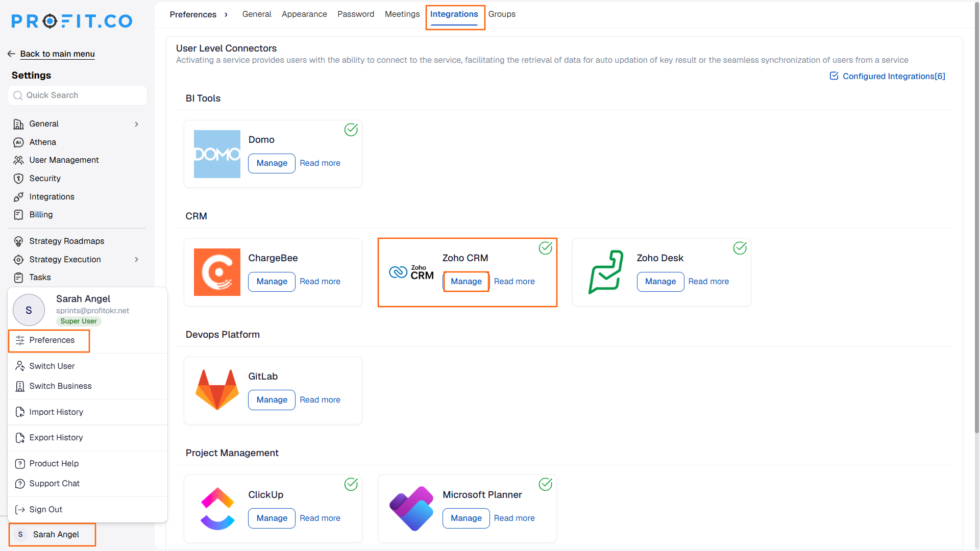Click the Configured Integrations checkbox icon
This screenshot has width=980, height=551.
pos(834,76)
